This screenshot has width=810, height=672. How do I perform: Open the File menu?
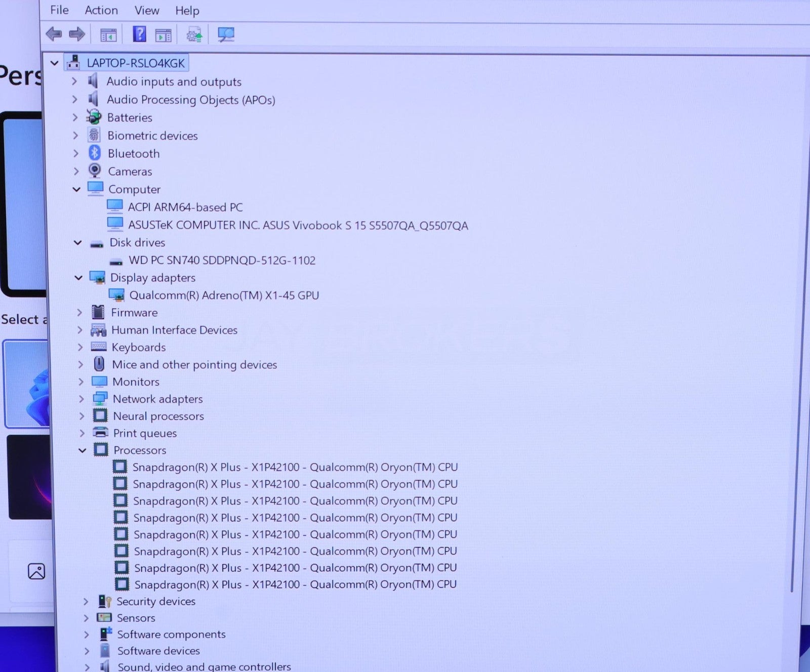[x=59, y=10]
